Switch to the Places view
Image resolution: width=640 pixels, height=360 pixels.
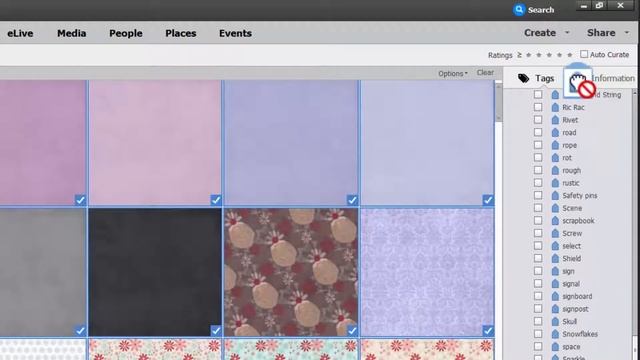180,33
